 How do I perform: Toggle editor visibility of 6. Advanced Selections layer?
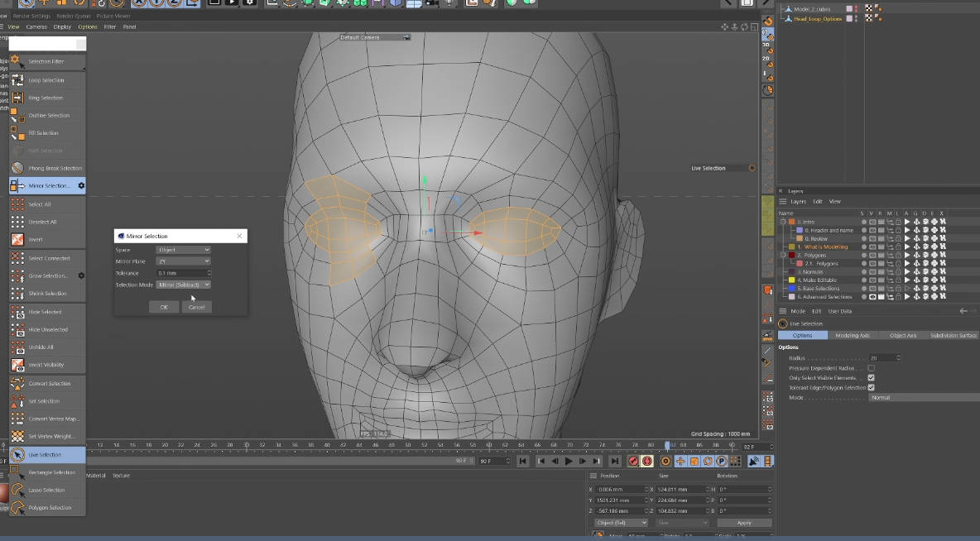click(872, 297)
